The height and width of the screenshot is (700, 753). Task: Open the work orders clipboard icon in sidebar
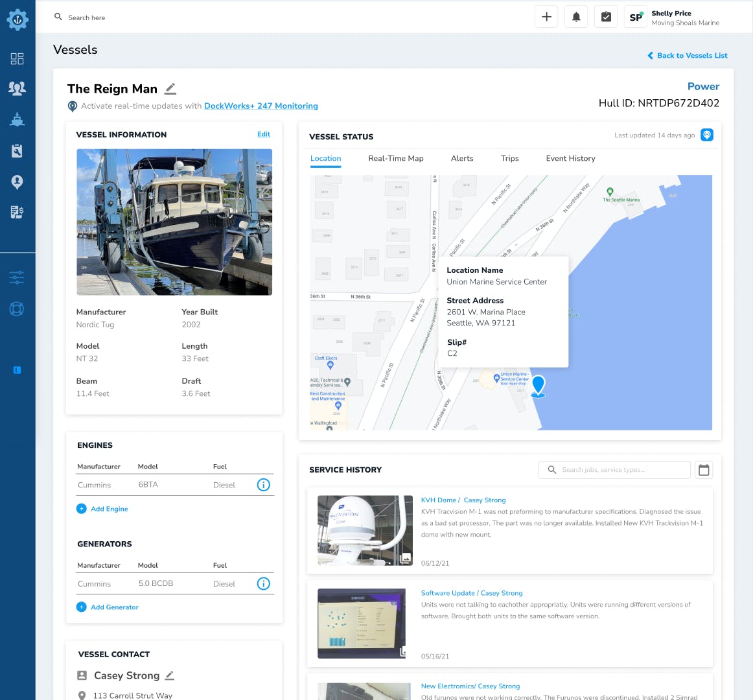click(17, 151)
